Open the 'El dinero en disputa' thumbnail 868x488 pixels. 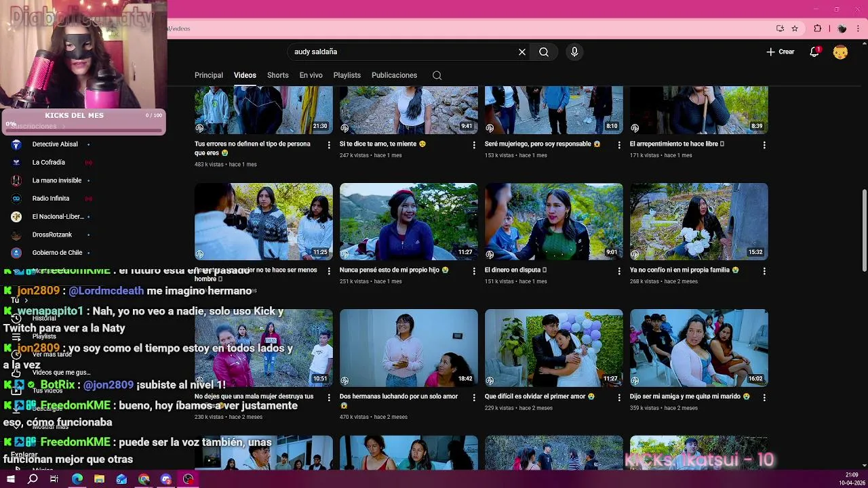(x=554, y=222)
